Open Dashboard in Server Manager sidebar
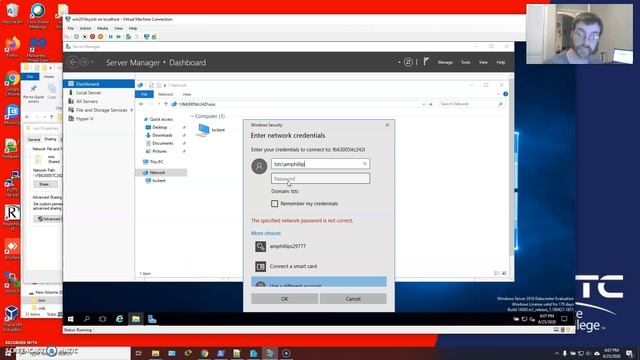The height and width of the screenshot is (360, 640). point(99,84)
